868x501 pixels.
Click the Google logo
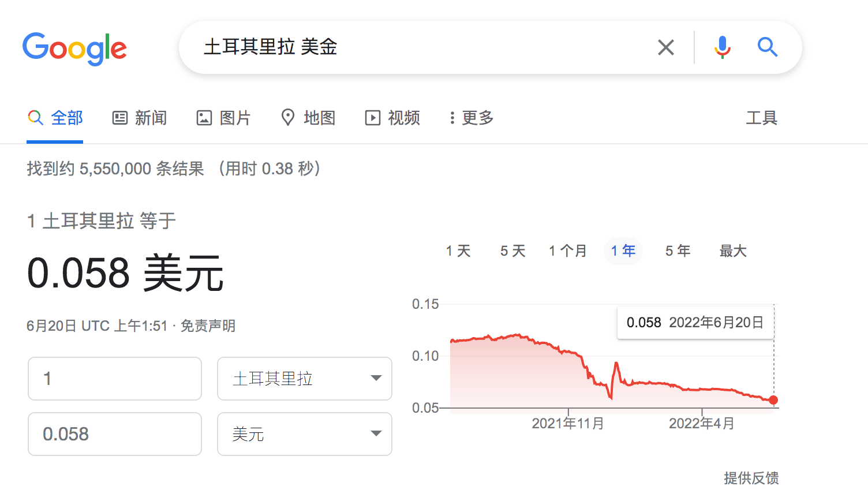[x=74, y=49]
